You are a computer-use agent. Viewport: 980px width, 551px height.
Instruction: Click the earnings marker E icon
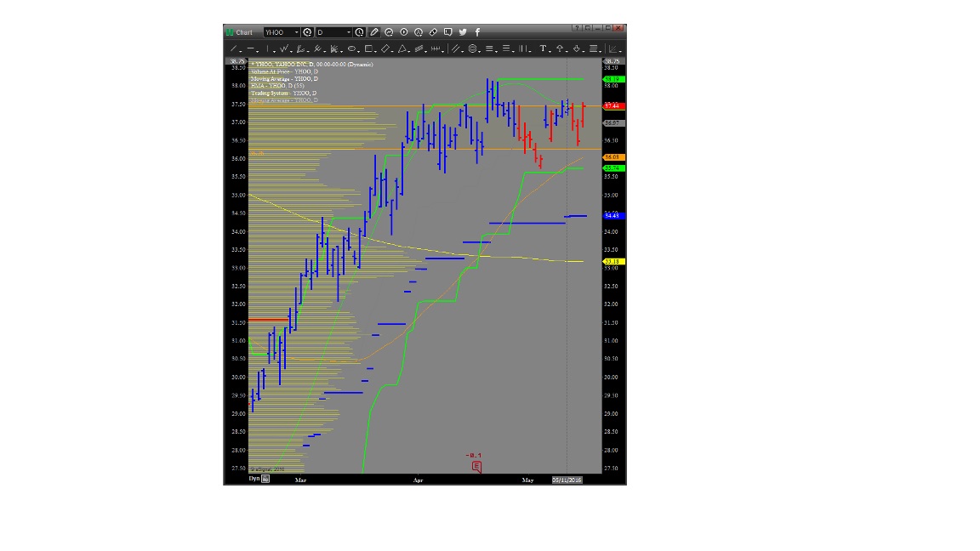(x=476, y=467)
